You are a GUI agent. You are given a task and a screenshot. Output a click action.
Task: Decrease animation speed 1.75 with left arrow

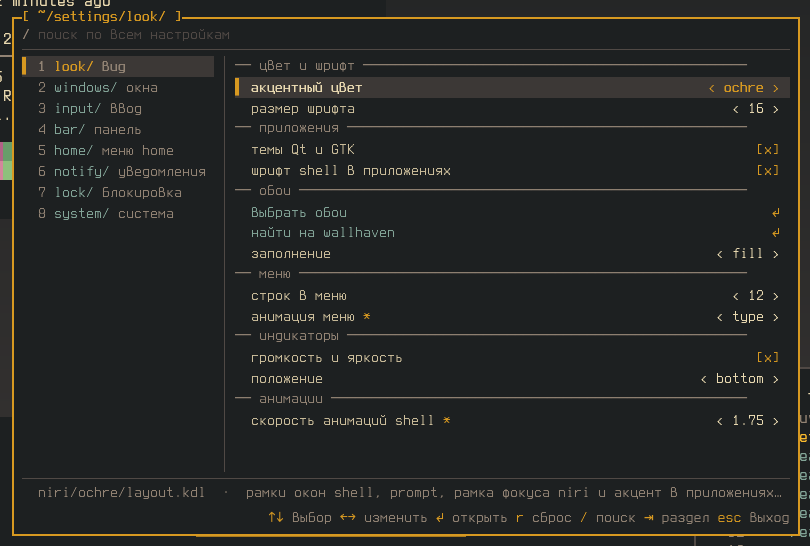point(720,421)
